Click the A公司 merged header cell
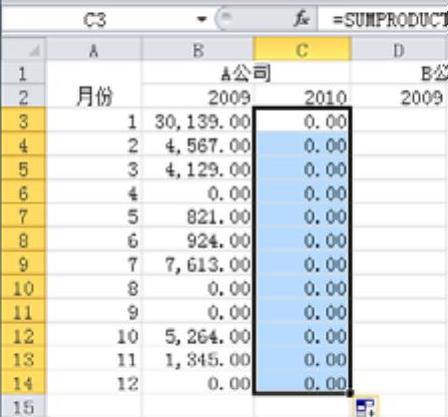Screen dimensions: 448x417 [x=247, y=73]
